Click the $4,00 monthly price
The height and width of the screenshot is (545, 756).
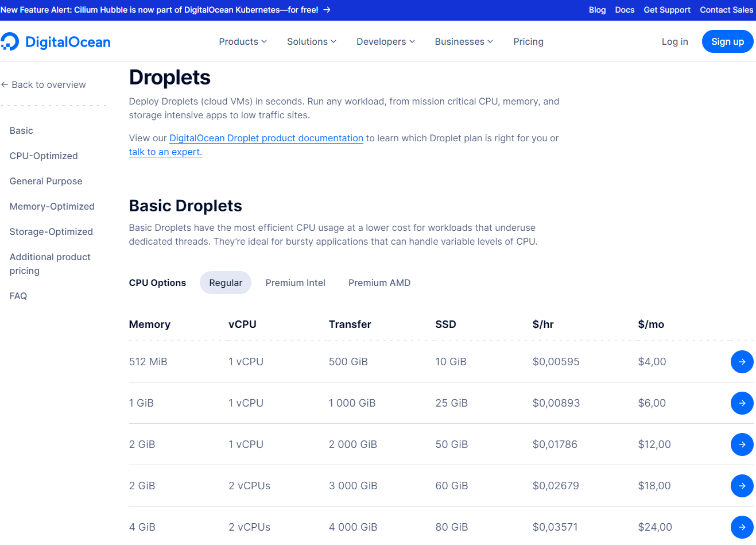pyautogui.click(x=652, y=362)
